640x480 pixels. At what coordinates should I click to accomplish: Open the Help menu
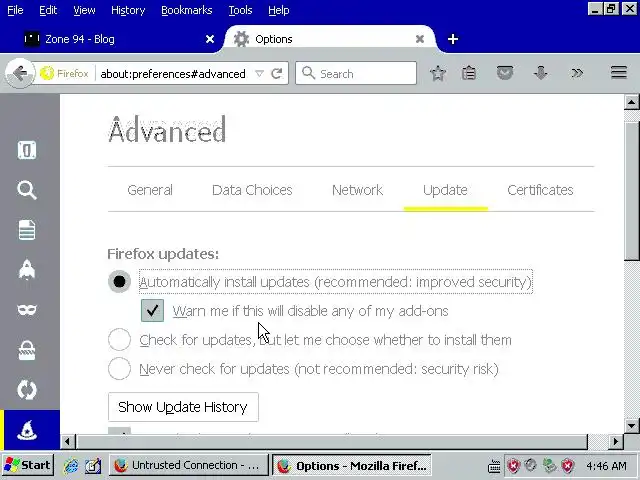[279, 10]
